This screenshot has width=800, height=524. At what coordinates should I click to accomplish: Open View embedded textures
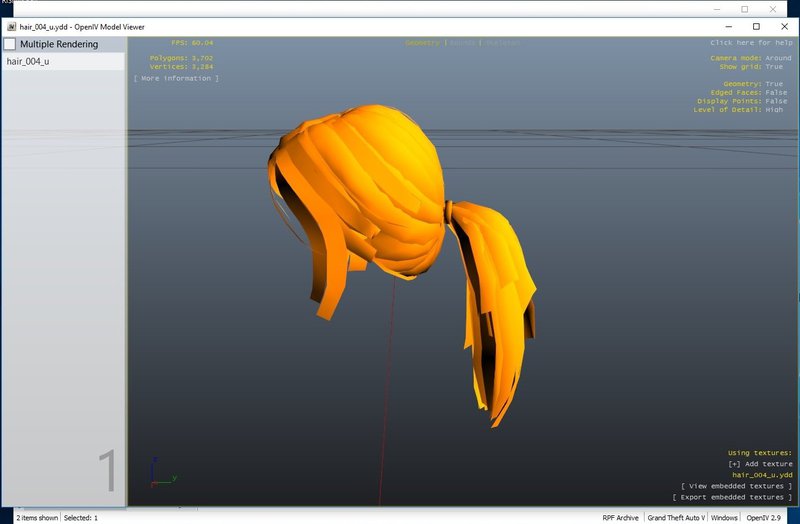736,486
